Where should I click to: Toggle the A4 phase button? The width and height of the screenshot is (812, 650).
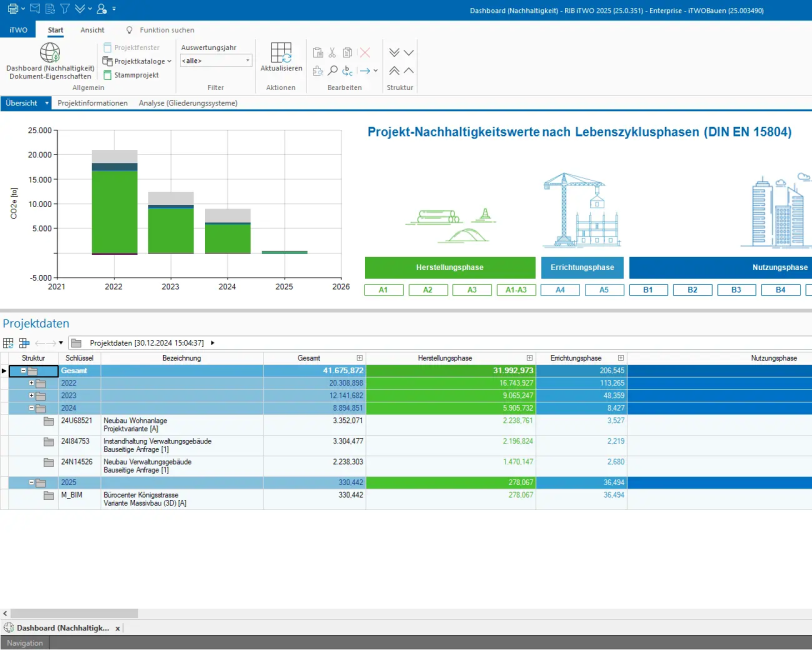point(560,290)
